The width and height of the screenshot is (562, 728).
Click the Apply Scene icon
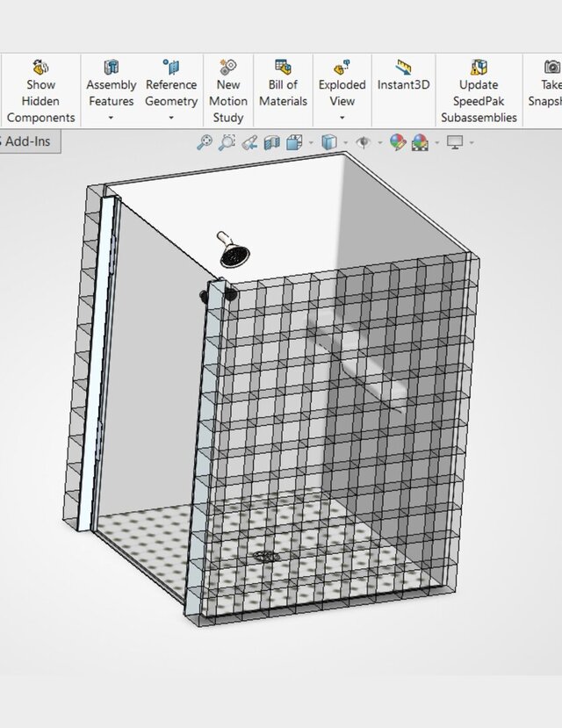tap(420, 142)
